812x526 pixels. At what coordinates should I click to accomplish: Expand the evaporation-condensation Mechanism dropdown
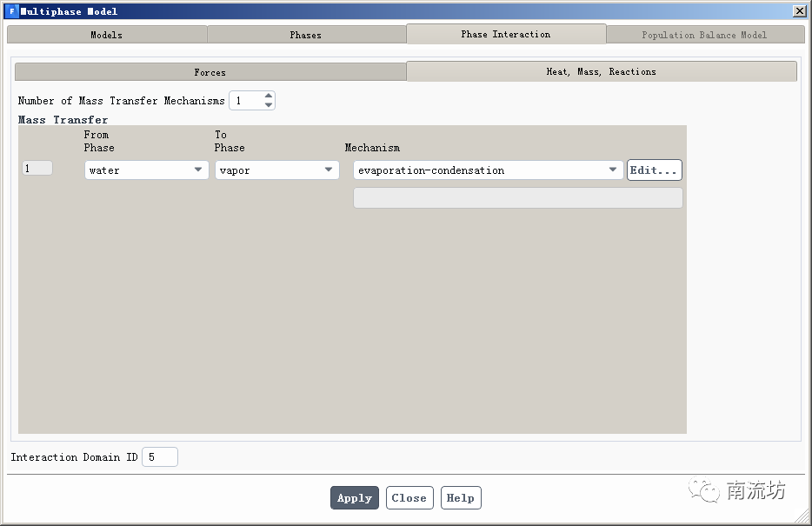[488, 170]
